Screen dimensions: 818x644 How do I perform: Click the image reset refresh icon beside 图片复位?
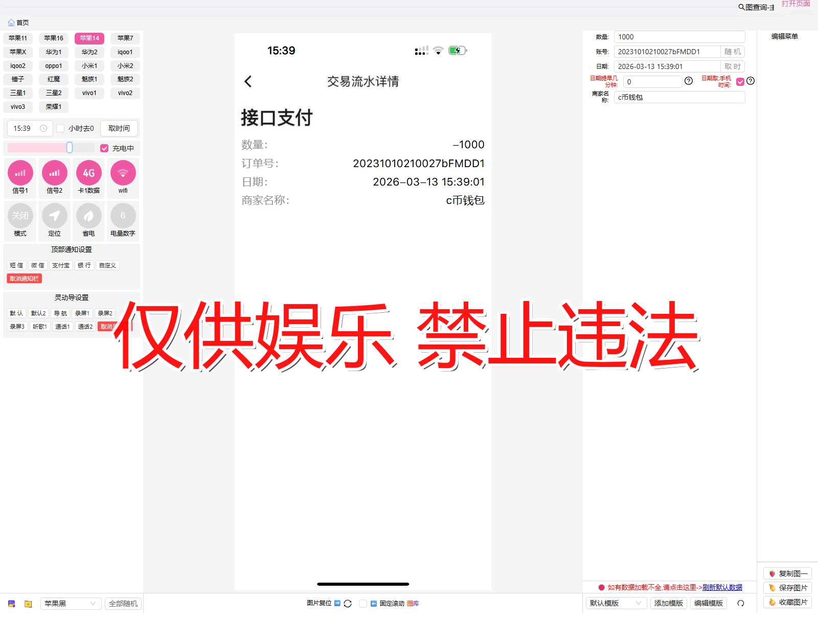pyautogui.click(x=348, y=603)
